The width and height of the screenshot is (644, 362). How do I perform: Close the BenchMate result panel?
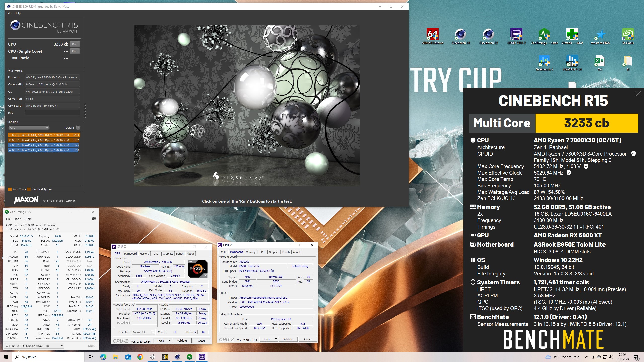coord(638,94)
